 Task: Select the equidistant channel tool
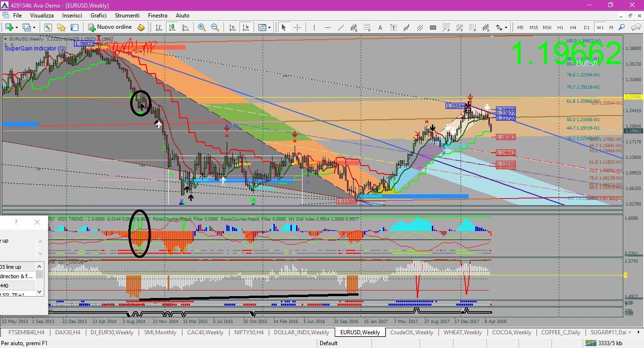(x=354, y=27)
